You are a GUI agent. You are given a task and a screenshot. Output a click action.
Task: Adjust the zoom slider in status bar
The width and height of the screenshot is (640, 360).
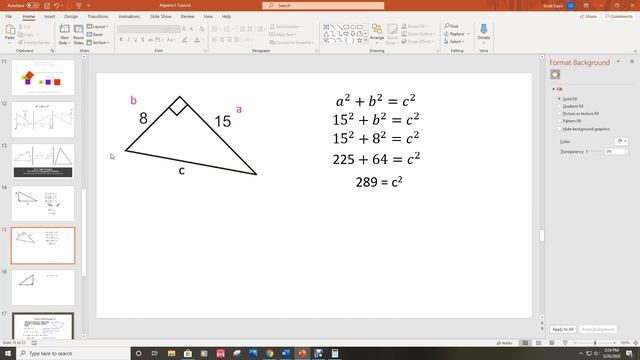click(595, 343)
